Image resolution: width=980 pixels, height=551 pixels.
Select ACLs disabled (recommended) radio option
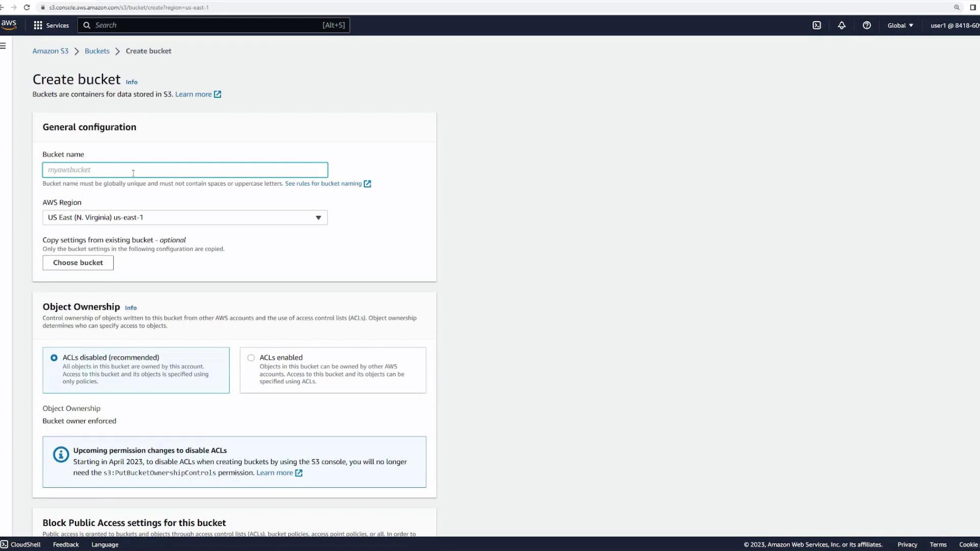(54, 358)
